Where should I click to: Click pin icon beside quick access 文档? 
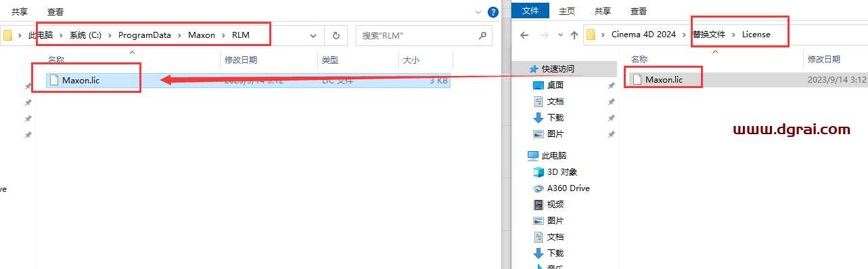[611, 102]
